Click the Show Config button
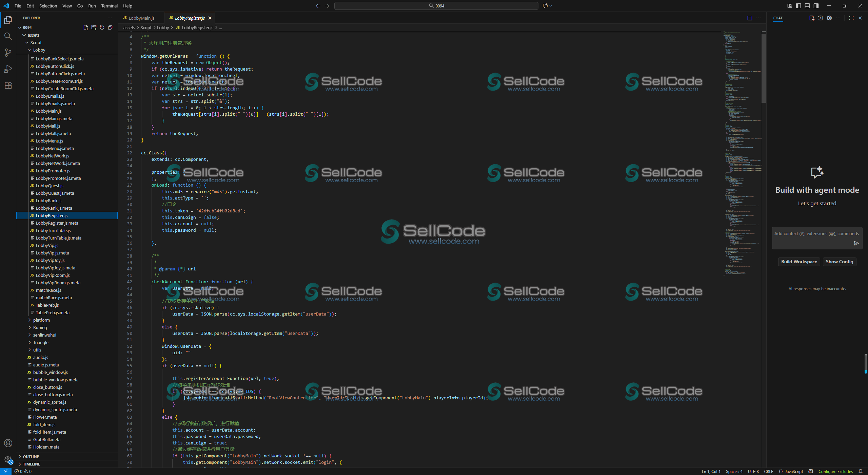The height and width of the screenshot is (475, 868). pyautogui.click(x=839, y=262)
